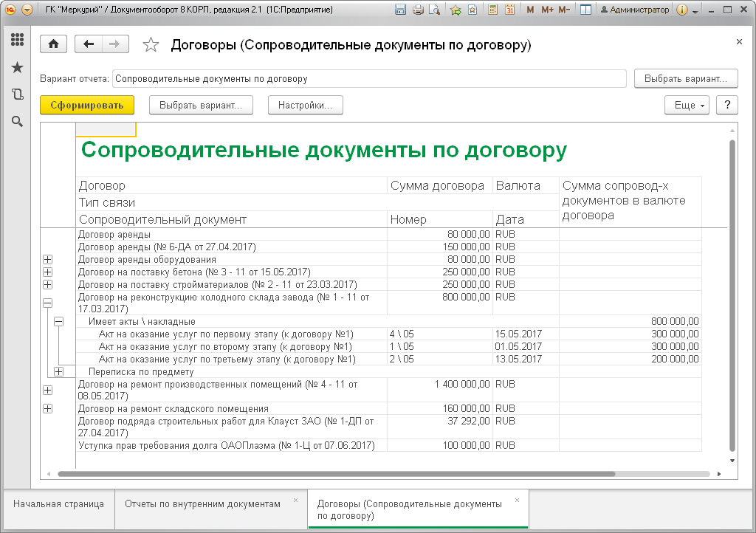Expand Переписка по предмету group
This screenshot has width=756, height=533.
[x=58, y=371]
